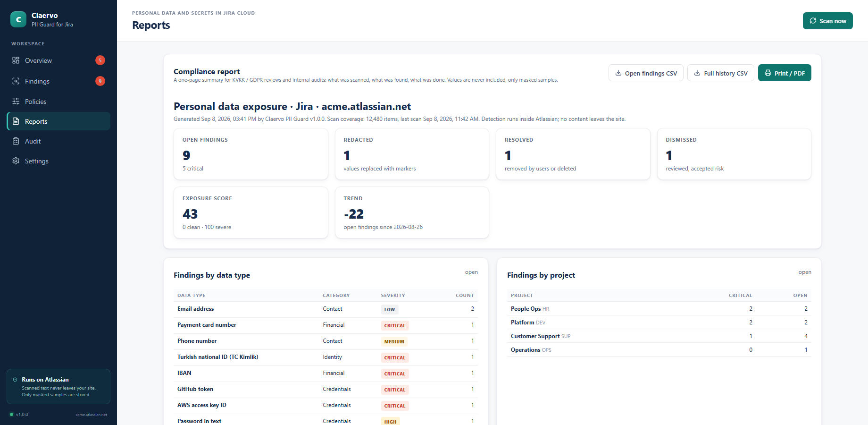Screen dimensions: 868x425
Task: Click the COUNT column header
Action: [x=465, y=296]
